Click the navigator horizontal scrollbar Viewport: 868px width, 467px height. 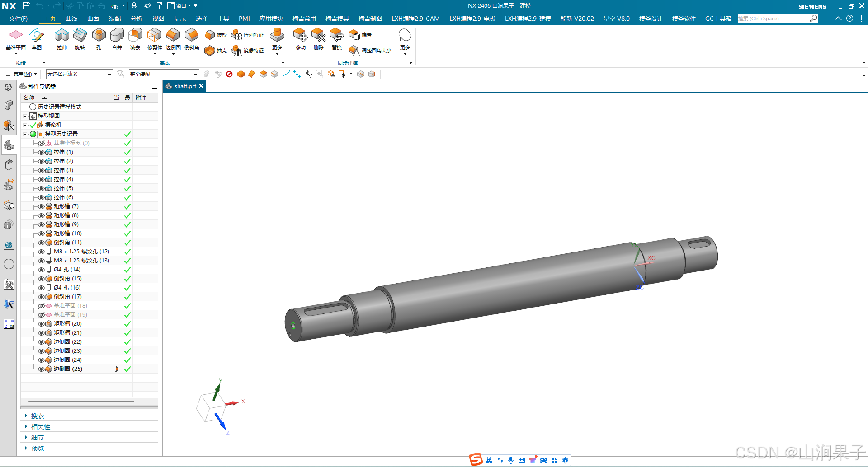click(81, 401)
